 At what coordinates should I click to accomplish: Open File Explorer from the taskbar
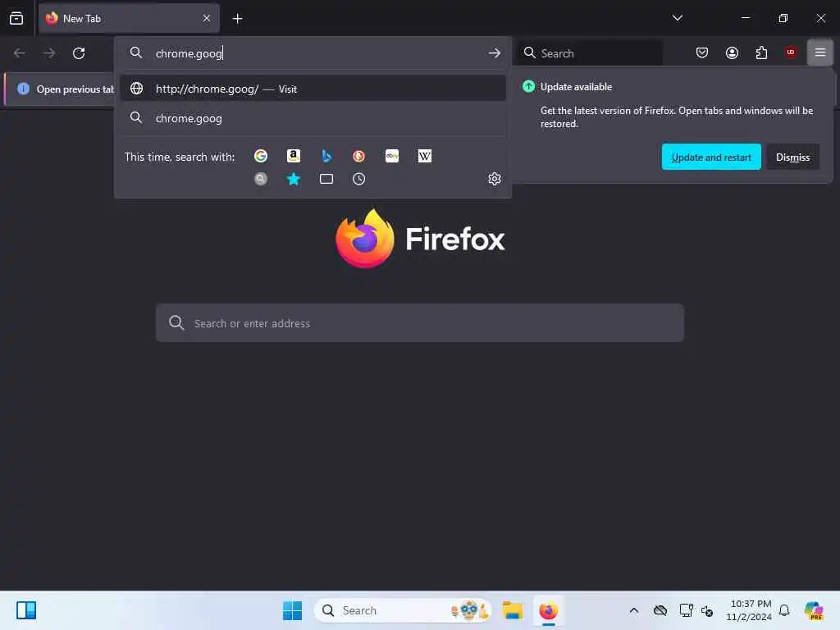pos(513,610)
